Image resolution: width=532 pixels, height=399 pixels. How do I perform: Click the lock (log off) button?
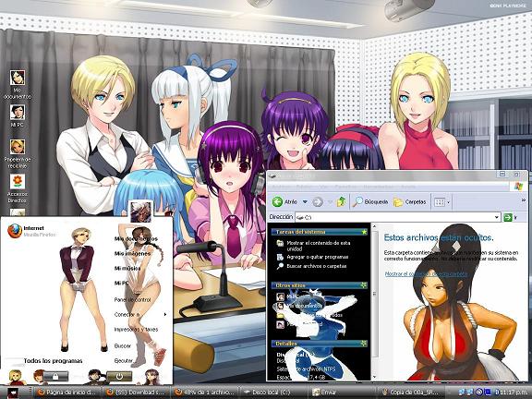pyautogui.click(x=55, y=376)
